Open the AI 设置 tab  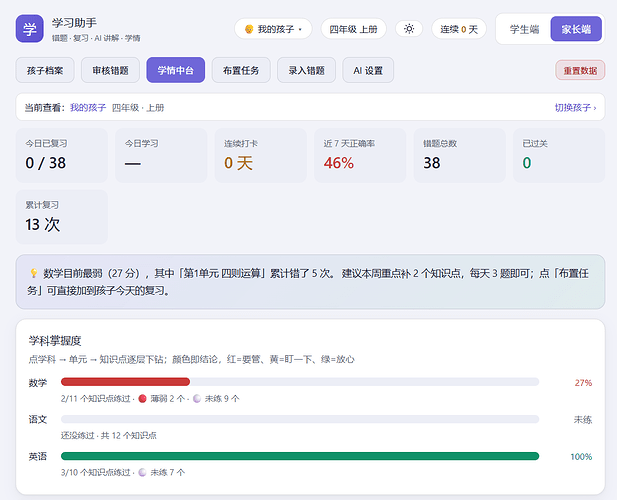368,70
